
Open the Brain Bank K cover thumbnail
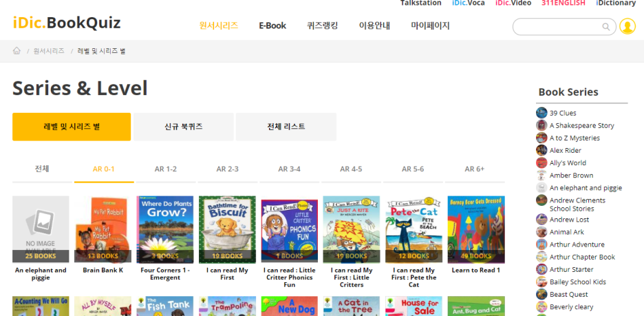pos(103,229)
